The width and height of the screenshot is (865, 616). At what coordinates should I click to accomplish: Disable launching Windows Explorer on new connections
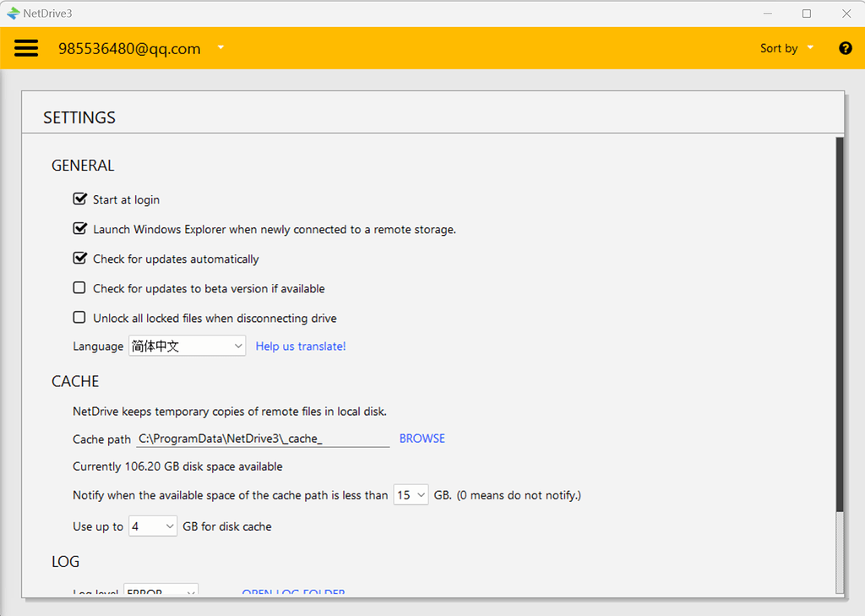pos(79,228)
